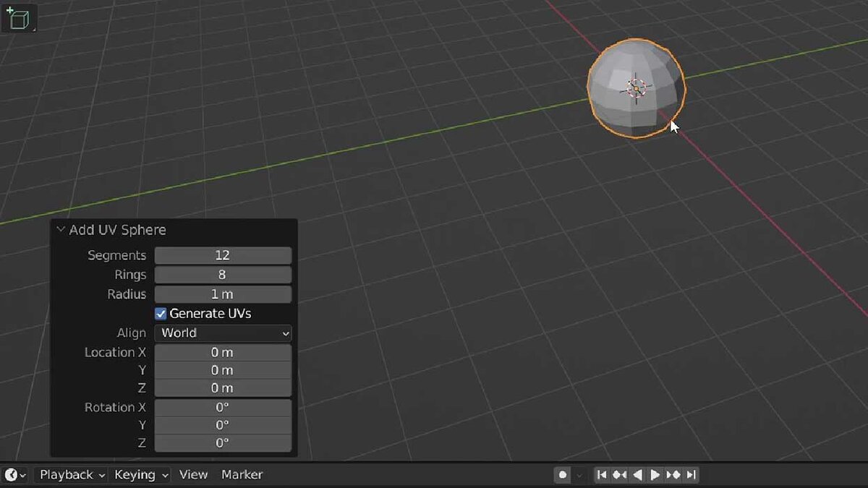Jump to the start frame
The width and height of the screenshot is (868, 488).
602,475
